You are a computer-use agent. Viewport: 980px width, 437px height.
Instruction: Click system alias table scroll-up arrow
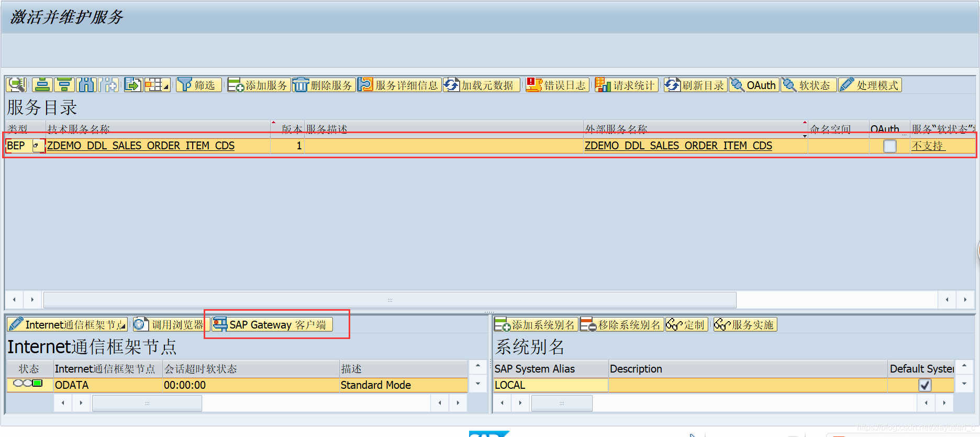click(964, 366)
